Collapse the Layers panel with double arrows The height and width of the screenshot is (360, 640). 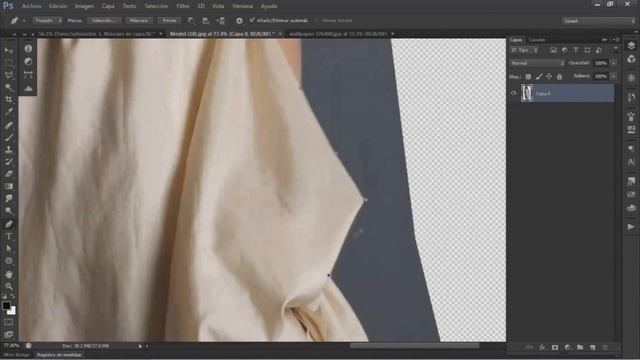[x=604, y=40]
